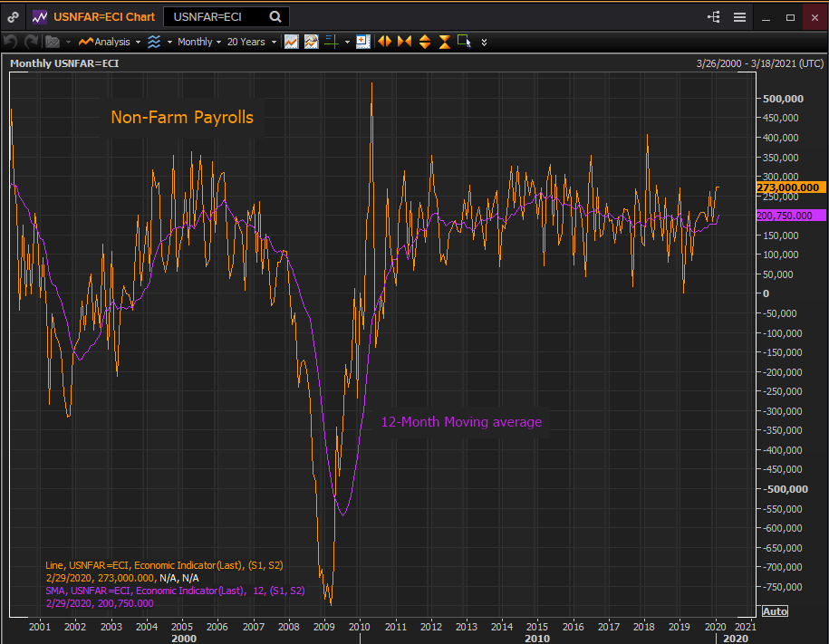Viewport: 829px width, 644px height.
Task: Click the horizontal expand arrows icon
Action: 385,42
